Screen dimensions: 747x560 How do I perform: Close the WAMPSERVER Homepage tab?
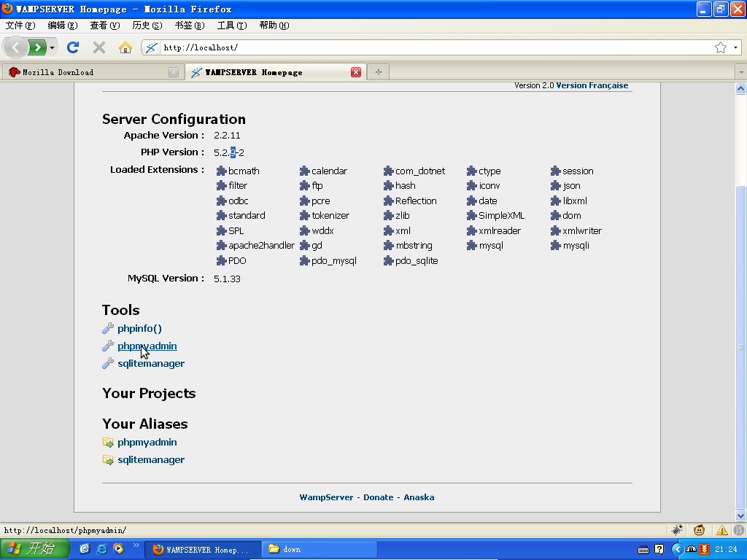356,72
